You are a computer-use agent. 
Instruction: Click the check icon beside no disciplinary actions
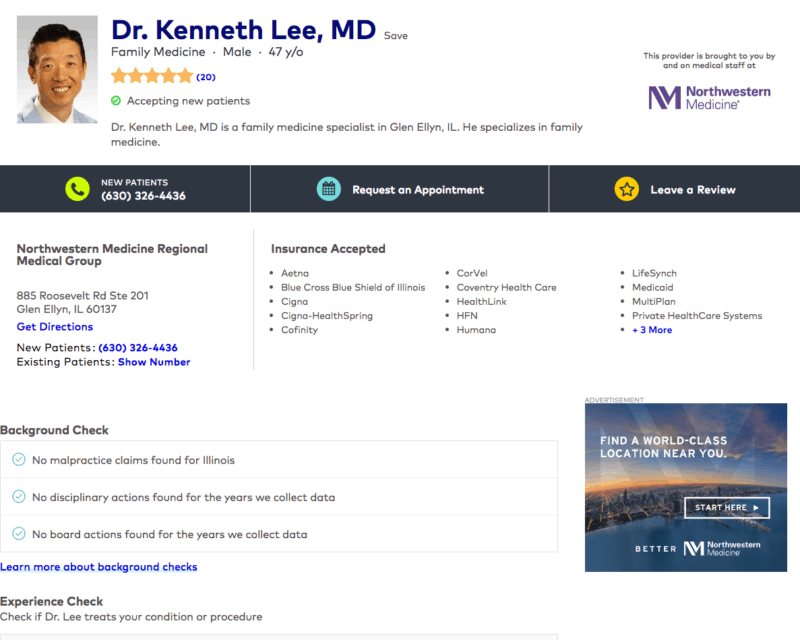[x=19, y=497]
